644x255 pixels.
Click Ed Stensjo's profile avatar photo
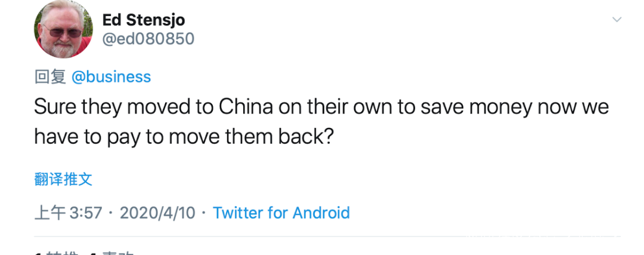64,30
